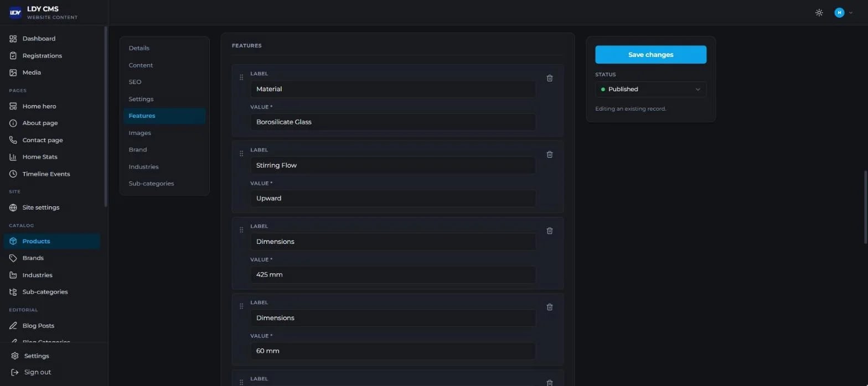
Task: Delete the Stirring Flow feature row
Action: [x=550, y=154]
